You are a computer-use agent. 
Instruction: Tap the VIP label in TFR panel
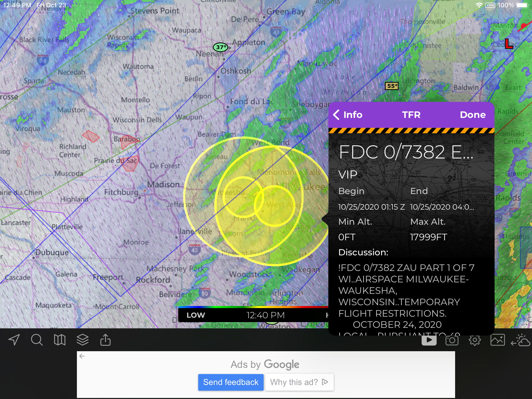(x=348, y=175)
